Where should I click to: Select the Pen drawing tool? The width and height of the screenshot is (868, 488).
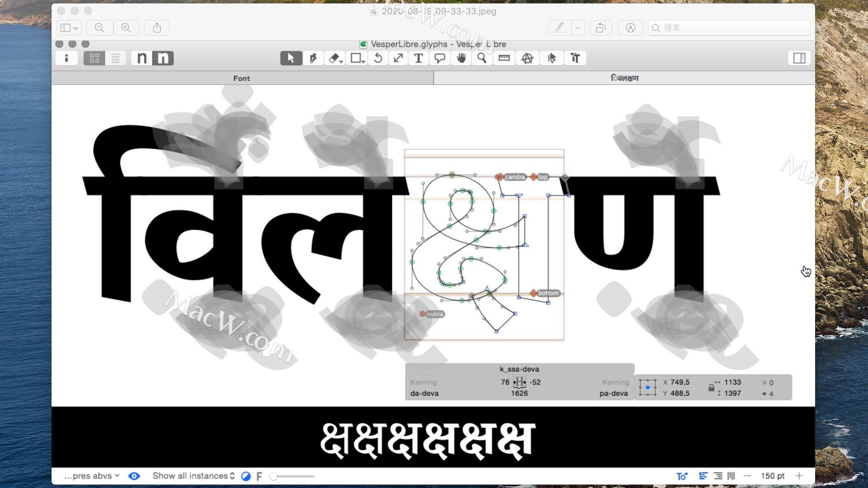313,58
